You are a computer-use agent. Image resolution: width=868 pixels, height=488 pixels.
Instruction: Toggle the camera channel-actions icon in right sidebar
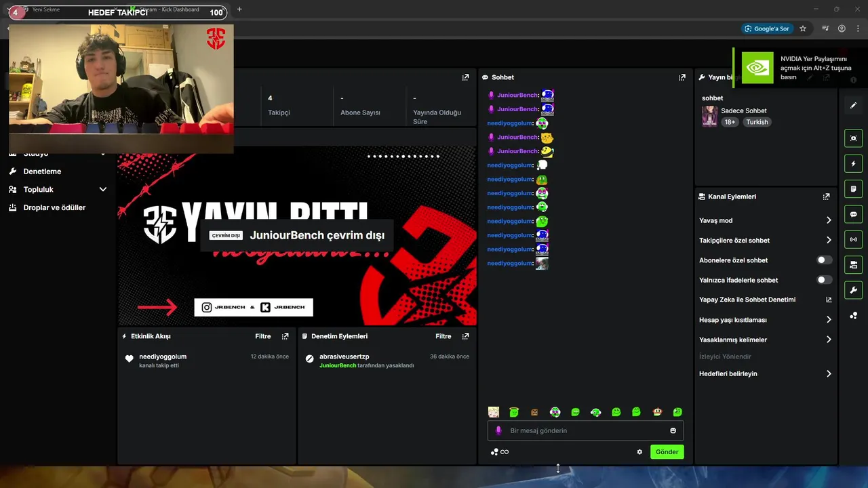853,264
